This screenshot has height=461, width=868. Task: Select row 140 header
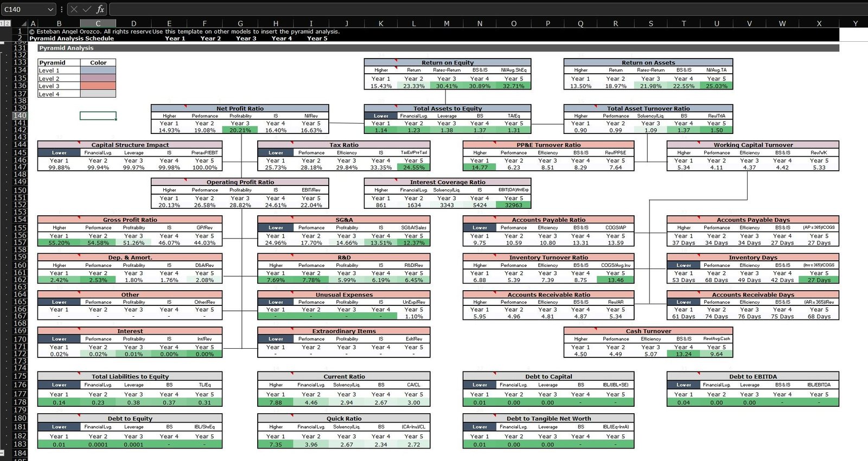20,116
